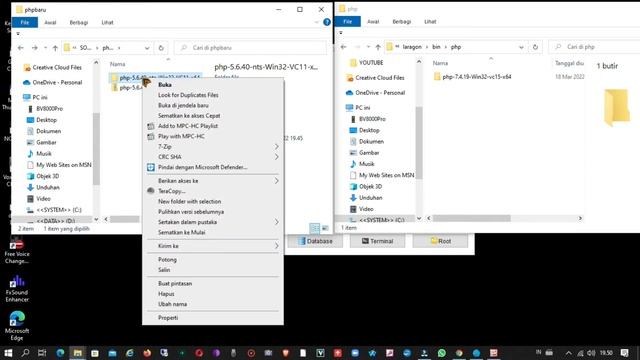This screenshot has width=640, height=360.
Task: Choose Hapus from context menu
Action: [x=166, y=294]
